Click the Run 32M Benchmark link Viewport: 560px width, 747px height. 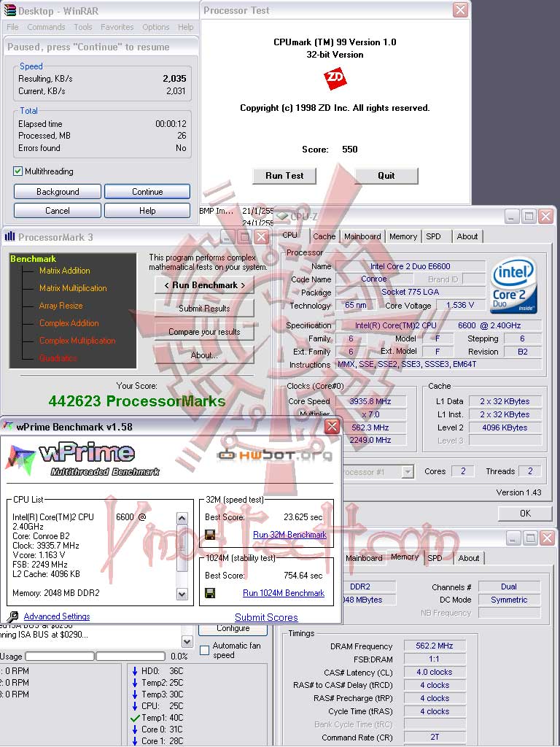click(x=289, y=535)
